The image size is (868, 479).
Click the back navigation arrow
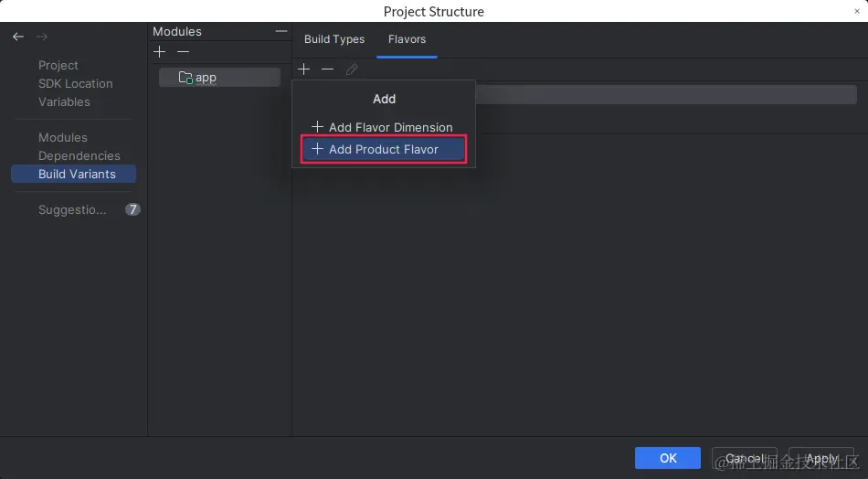18,37
